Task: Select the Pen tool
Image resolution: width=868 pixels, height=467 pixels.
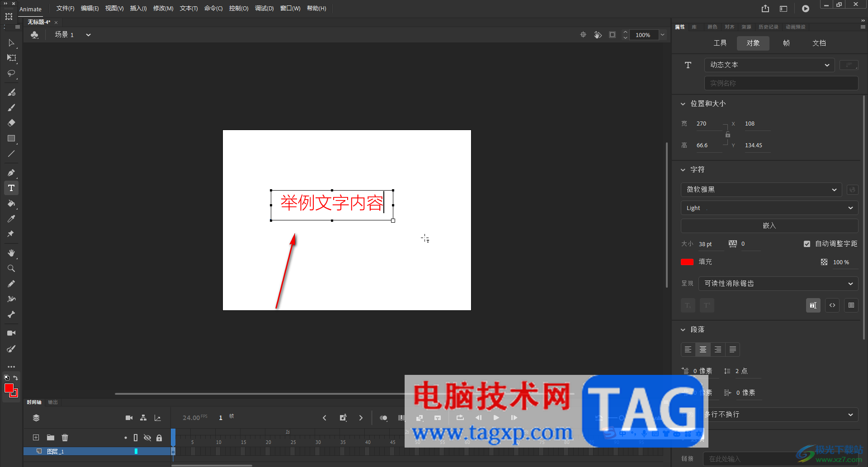Action: tap(11, 173)
